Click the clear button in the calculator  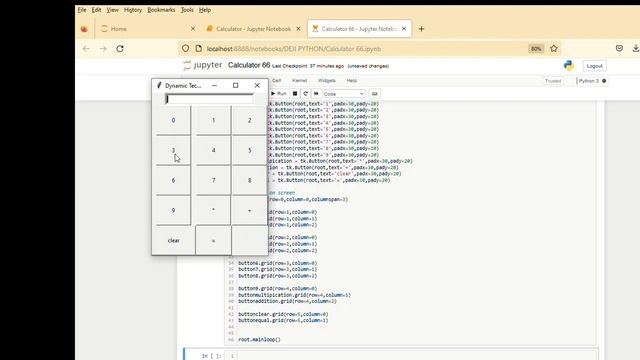[174, 240]
